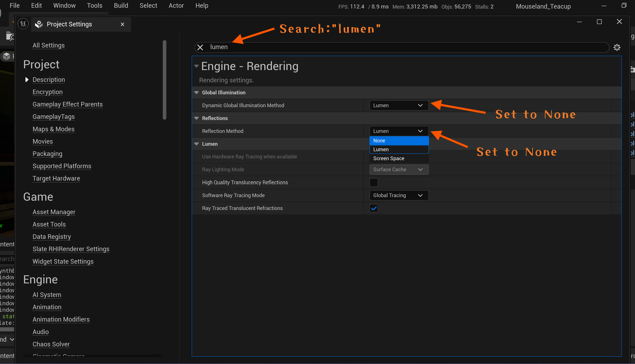Open Movies settings

43,142
